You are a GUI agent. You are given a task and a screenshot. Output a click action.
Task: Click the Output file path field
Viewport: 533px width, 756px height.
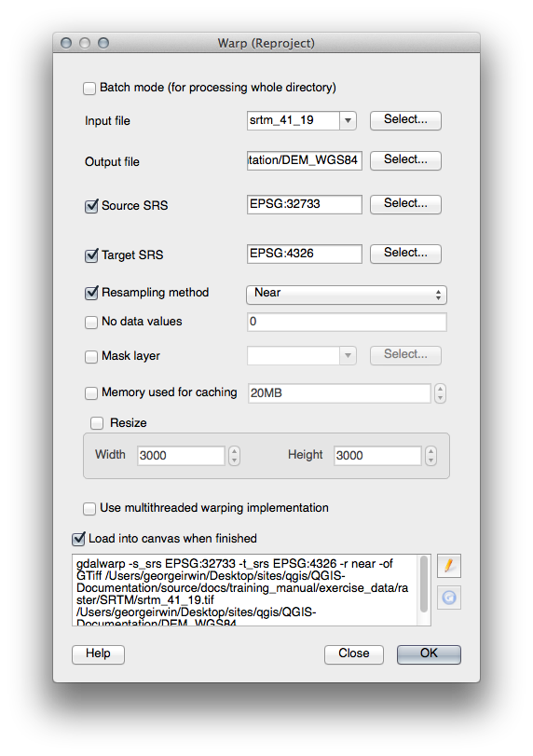305,160
